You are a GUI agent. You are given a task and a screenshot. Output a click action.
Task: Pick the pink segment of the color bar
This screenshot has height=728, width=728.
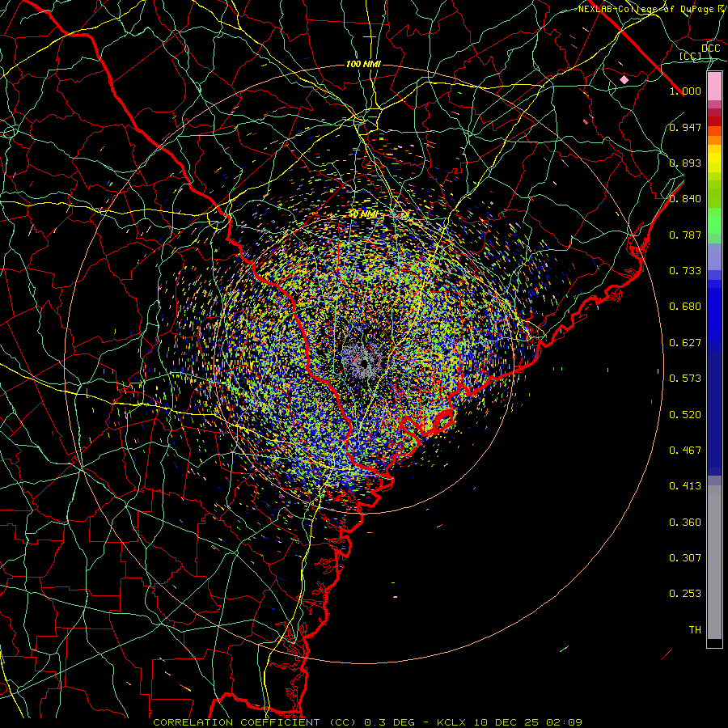pyautogui.click(x=714, y=87)
